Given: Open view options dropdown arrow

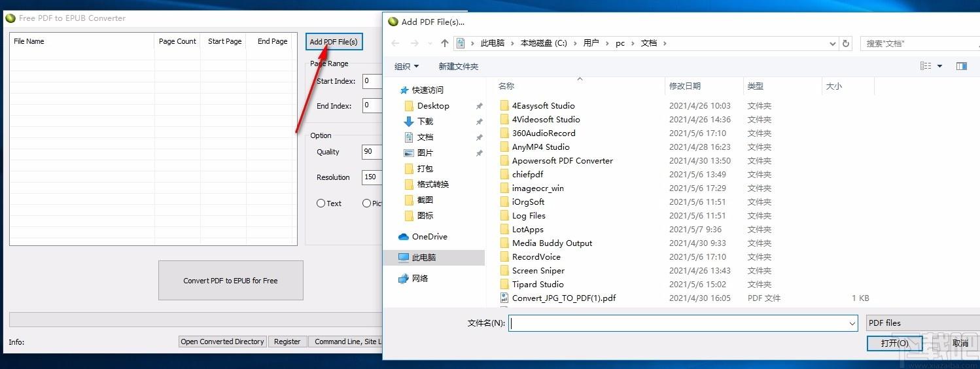Looking at the screenshot, I should point(939,66).
